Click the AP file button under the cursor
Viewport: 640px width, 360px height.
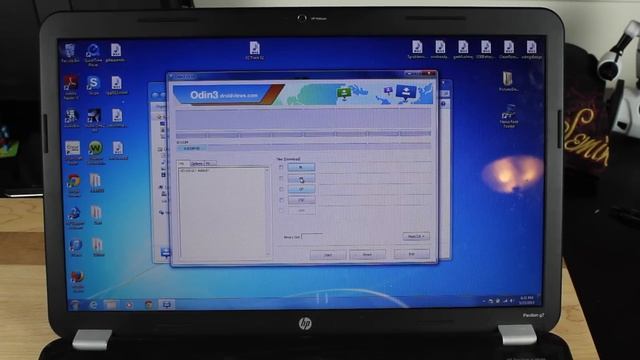coord(301,178)
